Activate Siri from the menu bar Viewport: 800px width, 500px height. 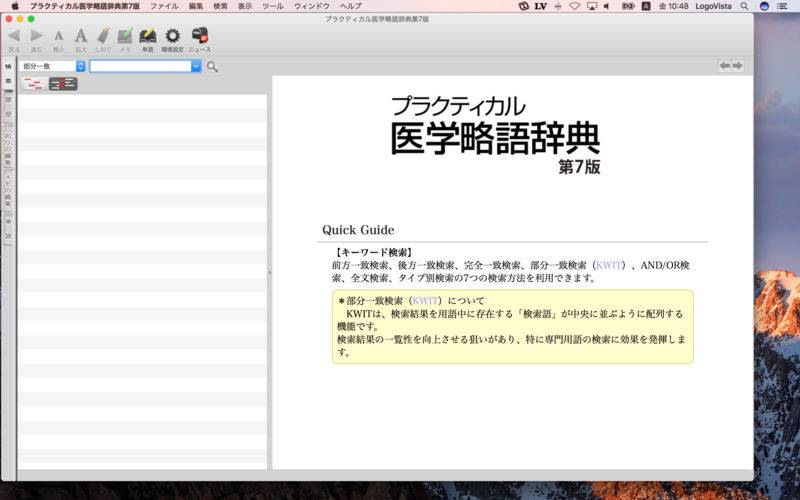tap(764, 6)
